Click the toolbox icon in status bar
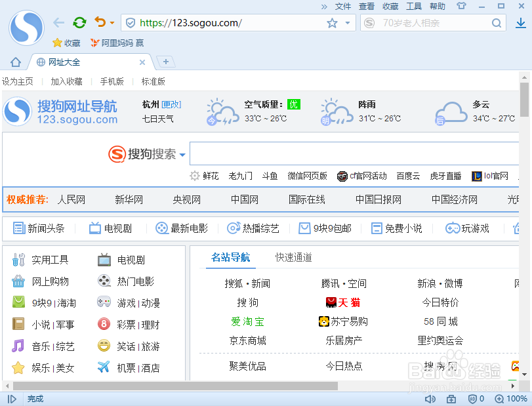Image resolution: width=532 pixels, height=406 pixels. [x=451, y=399]
